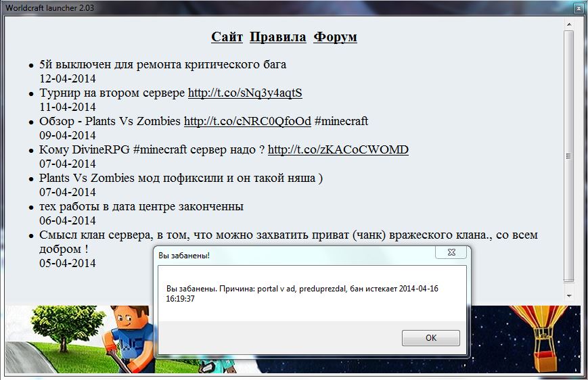Open the Сайт link
Screen dimensions: 588x380
click(227, 37)
